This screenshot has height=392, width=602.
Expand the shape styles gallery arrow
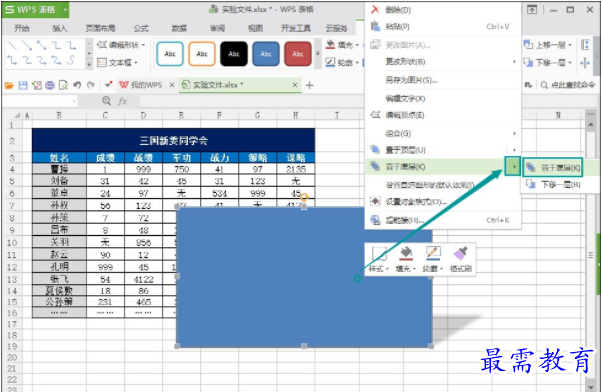pos(318,54)
